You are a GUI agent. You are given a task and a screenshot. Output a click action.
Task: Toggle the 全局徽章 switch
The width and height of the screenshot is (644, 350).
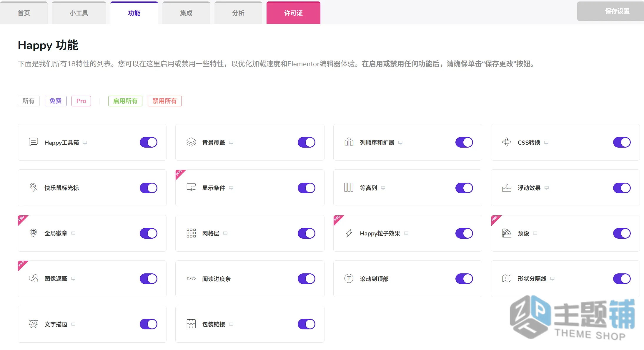(149, 233)
